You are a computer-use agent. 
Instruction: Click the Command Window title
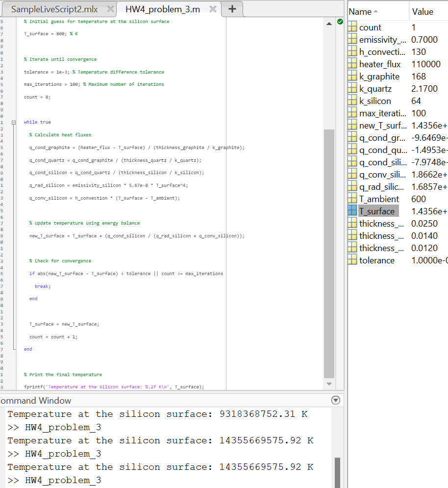(35, 401)
